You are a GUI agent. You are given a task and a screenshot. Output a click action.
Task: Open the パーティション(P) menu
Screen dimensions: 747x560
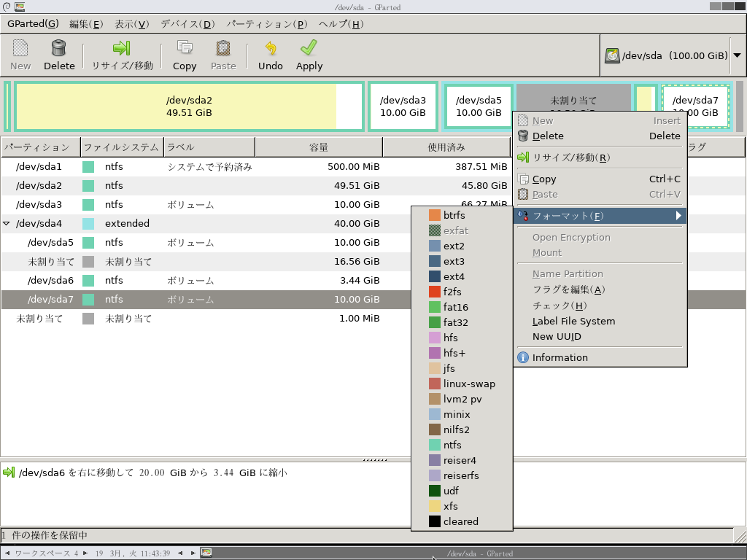click(x=267, y=24)
